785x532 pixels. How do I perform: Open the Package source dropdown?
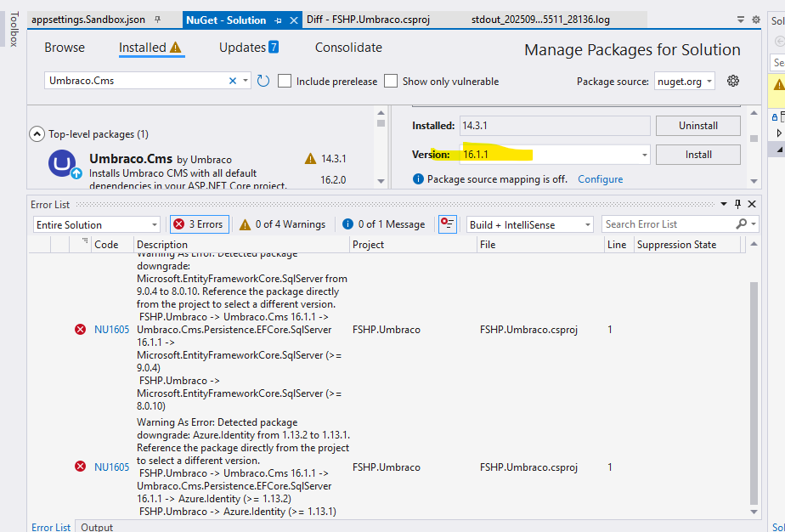pyautogui.click(x=709, y=81)
